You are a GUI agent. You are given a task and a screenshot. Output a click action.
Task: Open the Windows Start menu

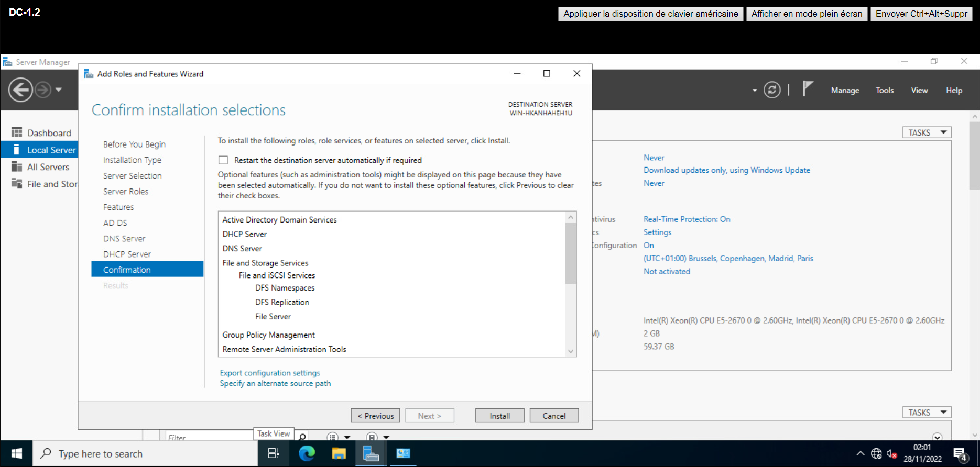tap(17, 453)
